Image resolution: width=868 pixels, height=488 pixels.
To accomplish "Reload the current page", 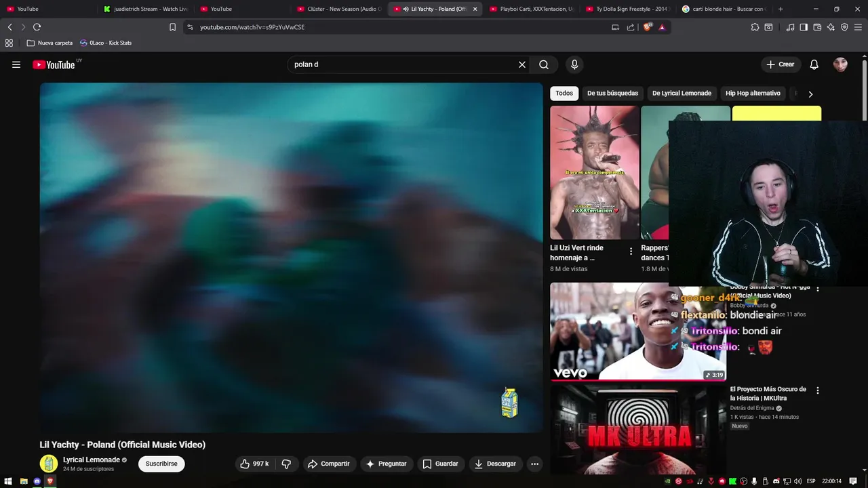I will pyautogui.click(x=37, y=27).
